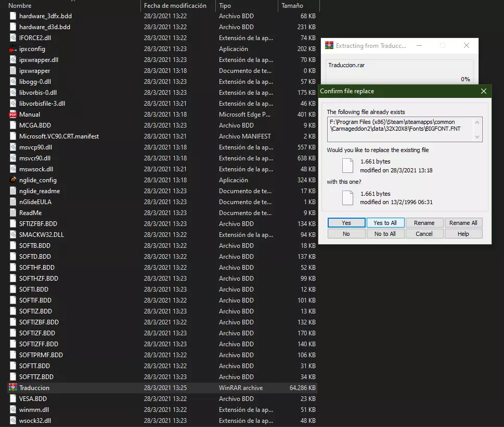504x427 pixels.
Task: Select the SOFTIZF.BDD file name
Action: point(37,333)
